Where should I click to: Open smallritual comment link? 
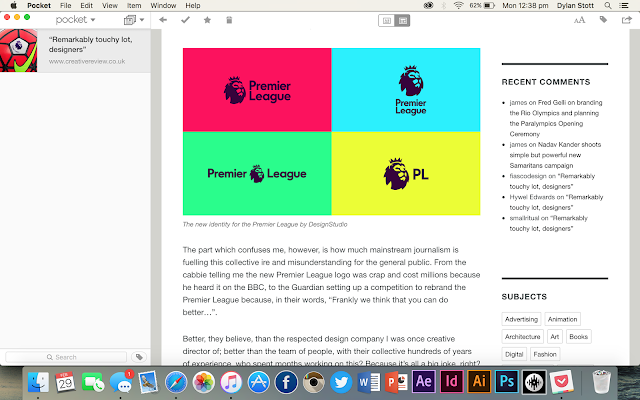(548, 223)
